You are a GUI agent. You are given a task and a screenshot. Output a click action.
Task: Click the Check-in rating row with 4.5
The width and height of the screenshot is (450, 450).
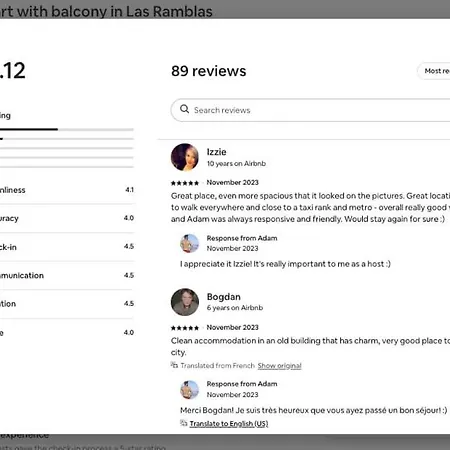click(x=67, y=247)
